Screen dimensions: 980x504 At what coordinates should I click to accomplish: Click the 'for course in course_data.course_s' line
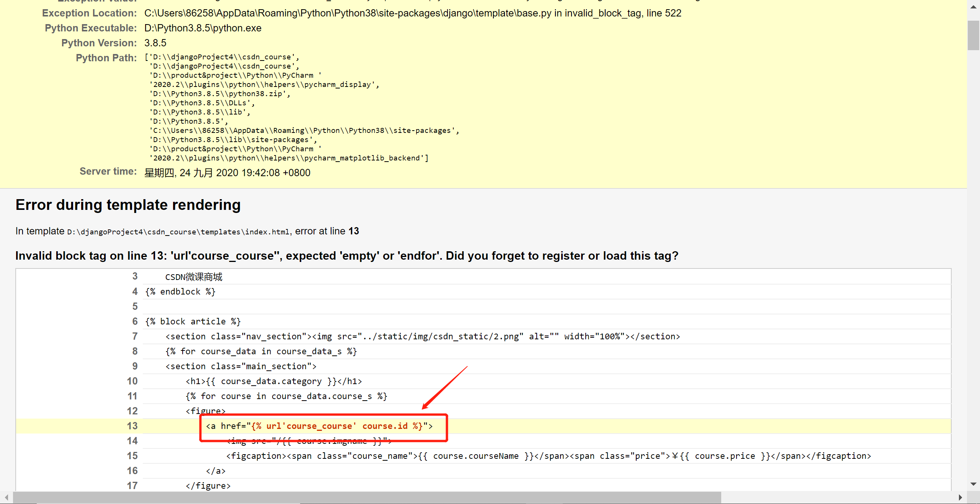(x=286, y=396)
